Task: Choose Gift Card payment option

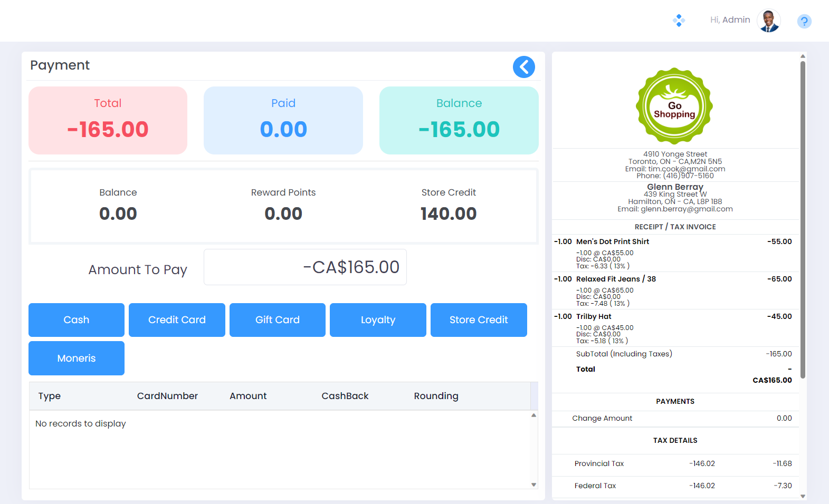Action: (x=278, y=320)
